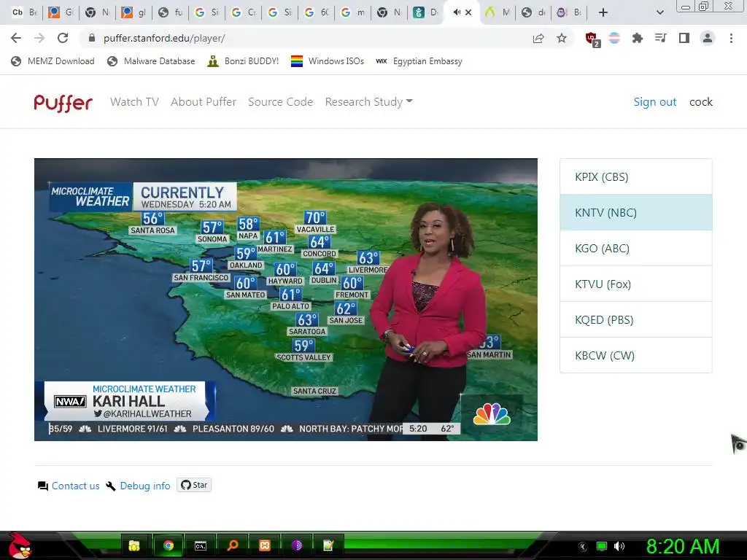
Task: Select the KTVU (Fox) channel
Action: pos(636,284)
